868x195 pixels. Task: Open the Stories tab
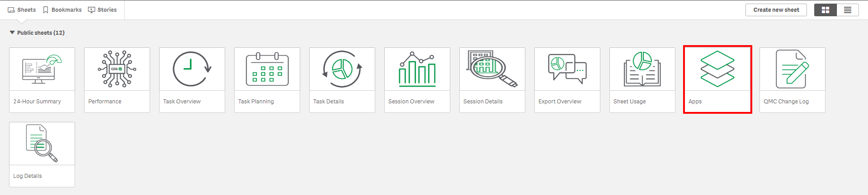pyautogui.click(x=102, y=9)
